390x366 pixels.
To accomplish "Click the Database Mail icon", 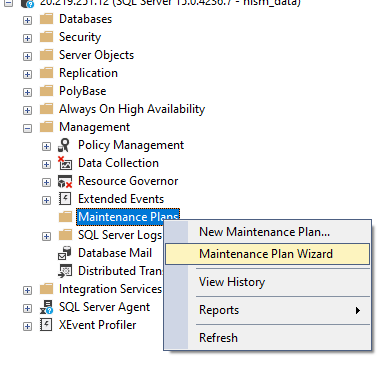I will [65, 253].
